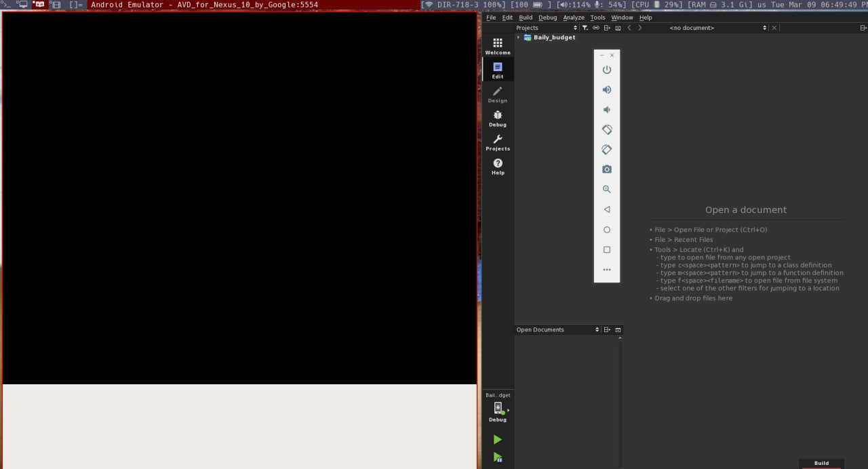The image size is (868, 469).
Task: Click emulator Back triangle button
Action: coord(607,209)
